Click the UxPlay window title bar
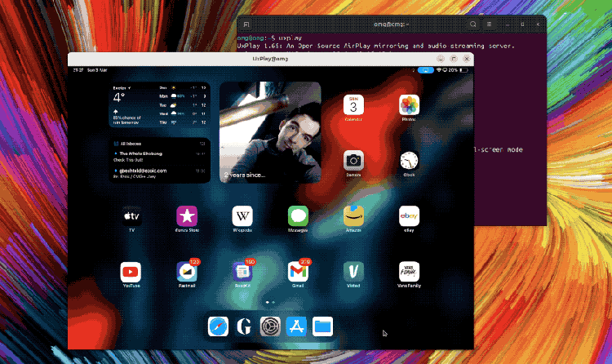This screenshot has width=612, height=364. 270,59
